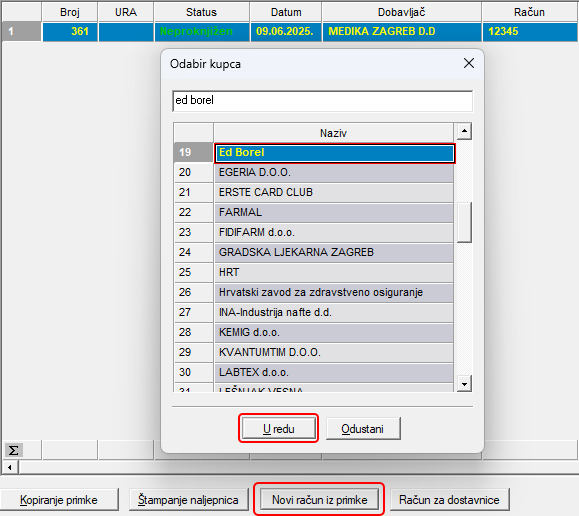
Task: Select Ed Borel in the list
Action: 334,153
